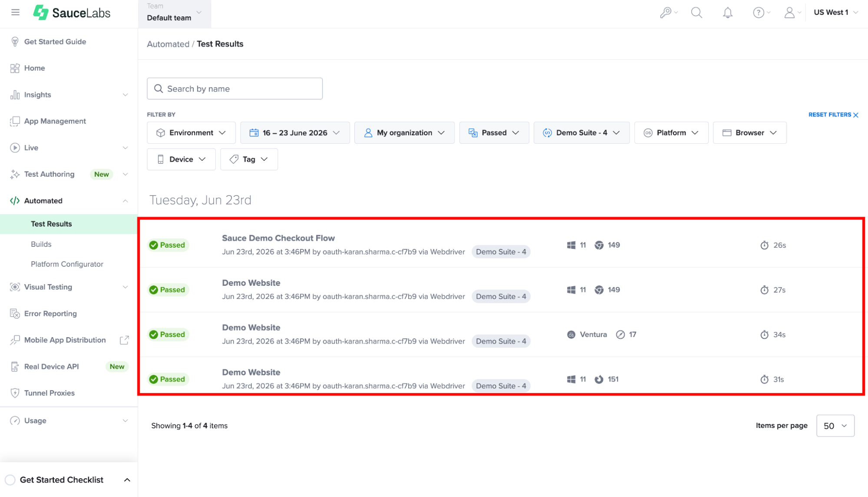Image resolution: width=868 pixels, height=497 pixels.
Task: Click the Automated code brackets icon
Action: (x=15, y=201)
